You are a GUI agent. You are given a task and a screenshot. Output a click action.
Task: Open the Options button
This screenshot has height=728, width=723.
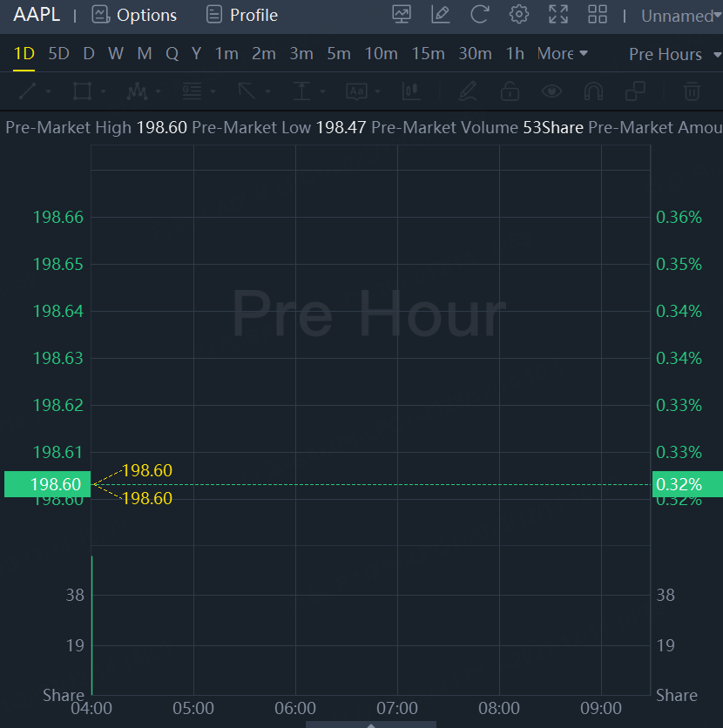click(135, 15)
